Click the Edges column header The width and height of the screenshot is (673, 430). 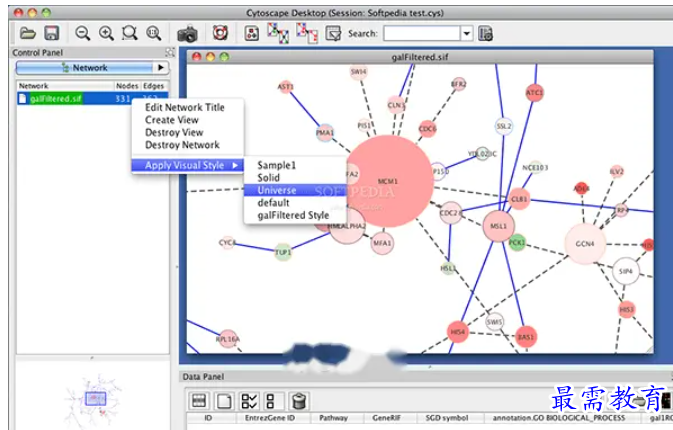(154, 86)
